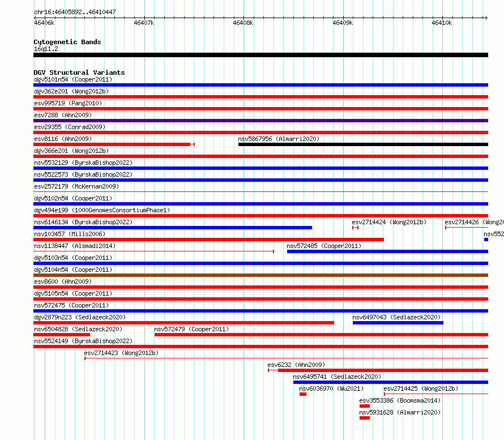Select the esv29355 (Conrad2009) label
Screen dimensions: 504x440
[70, 127]
